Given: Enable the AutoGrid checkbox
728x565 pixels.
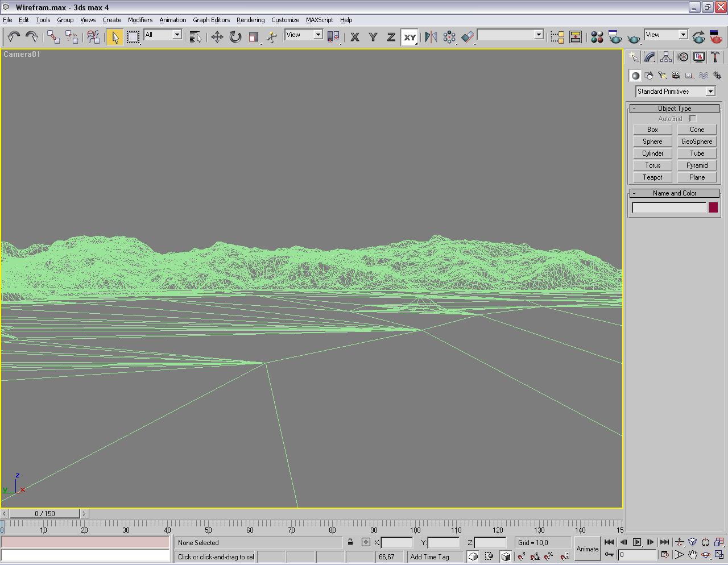Looking at the screenshot, I should tap(693, 119).
